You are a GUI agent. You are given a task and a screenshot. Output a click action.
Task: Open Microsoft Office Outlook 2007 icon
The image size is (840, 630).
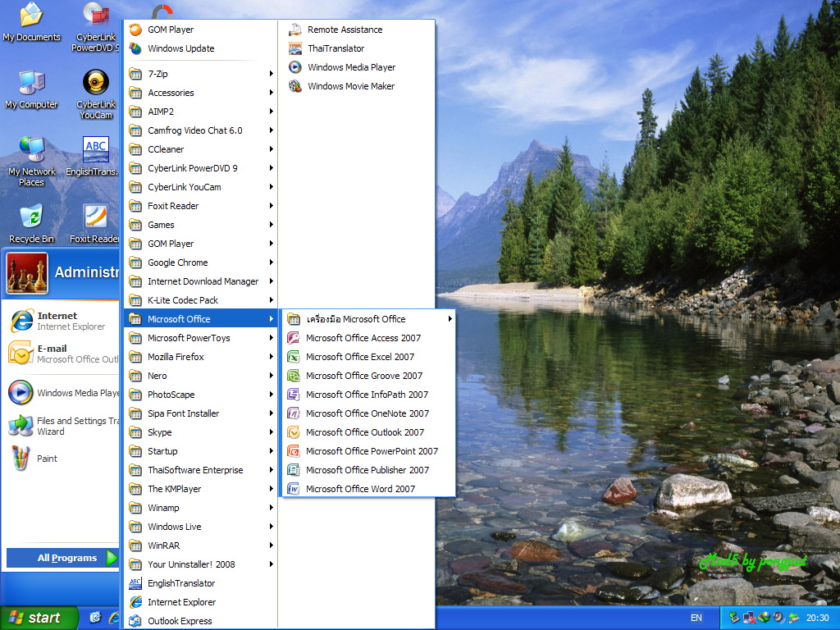(x=293, y=432)
